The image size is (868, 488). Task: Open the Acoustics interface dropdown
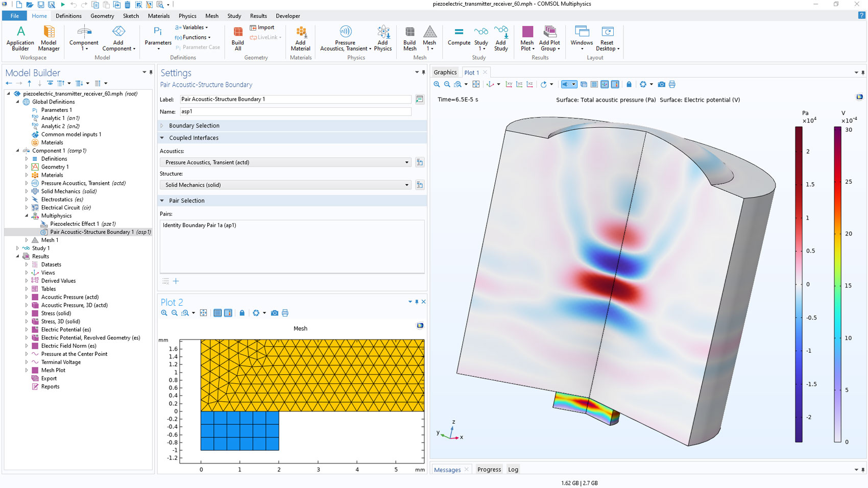[x=406, y=162]
